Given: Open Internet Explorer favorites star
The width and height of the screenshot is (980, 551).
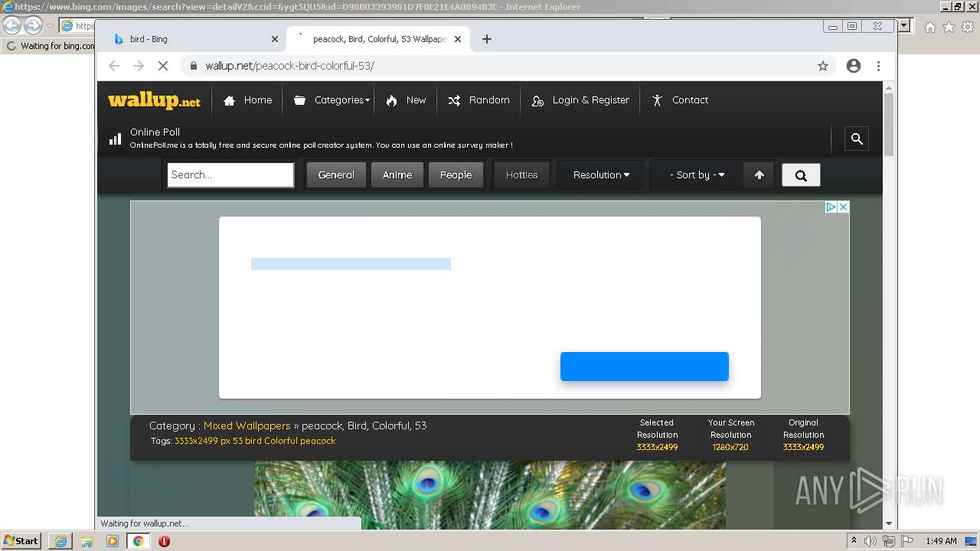Looking at the screenshot, I should point(949,27).
